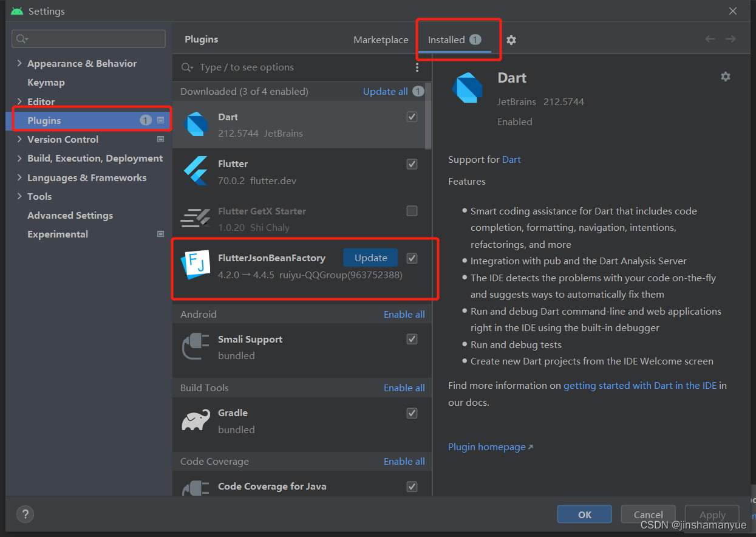The image size is (756, 537).
Task: Expand the Version Control node
Action: [19, 139]
